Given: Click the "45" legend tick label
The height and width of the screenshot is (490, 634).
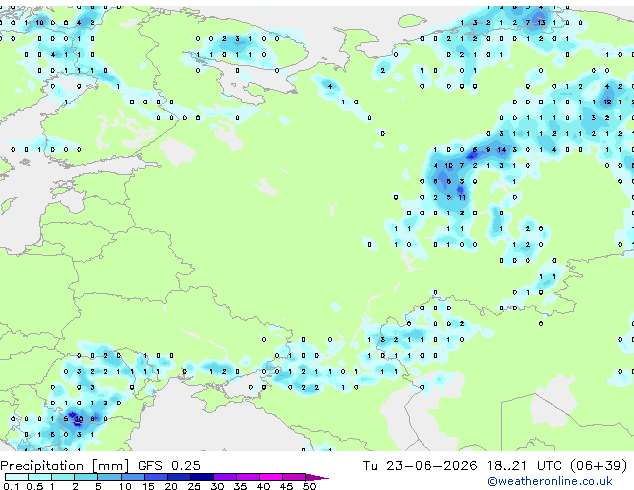Looking at the screenshot, I should 286,486.
